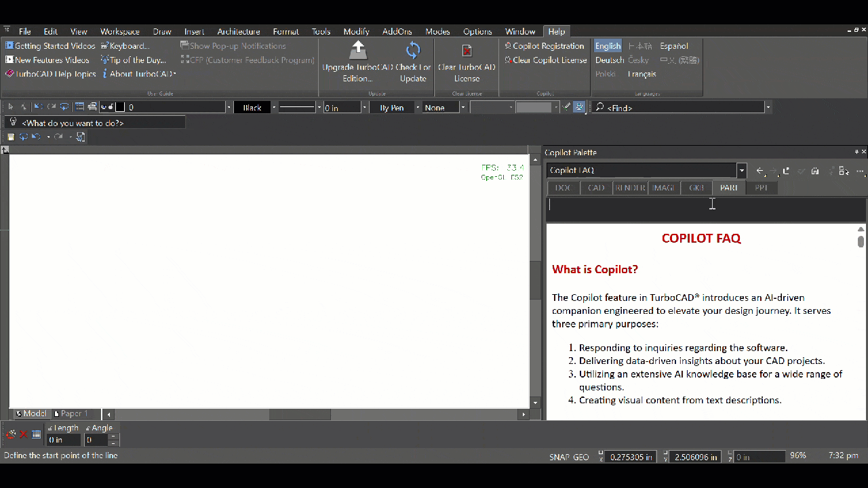
Task: Toggle GEO in the status bar
Action: click(x=581, y=457)
